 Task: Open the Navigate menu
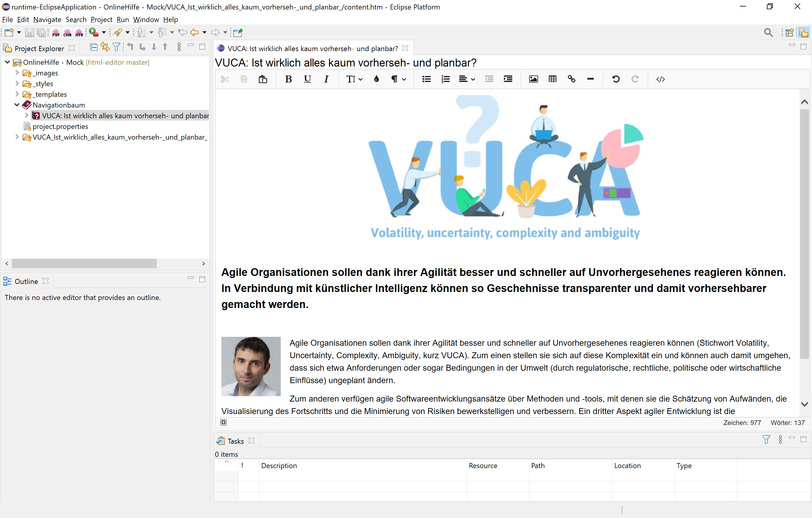pyautogui.click(x=47, y=20)
